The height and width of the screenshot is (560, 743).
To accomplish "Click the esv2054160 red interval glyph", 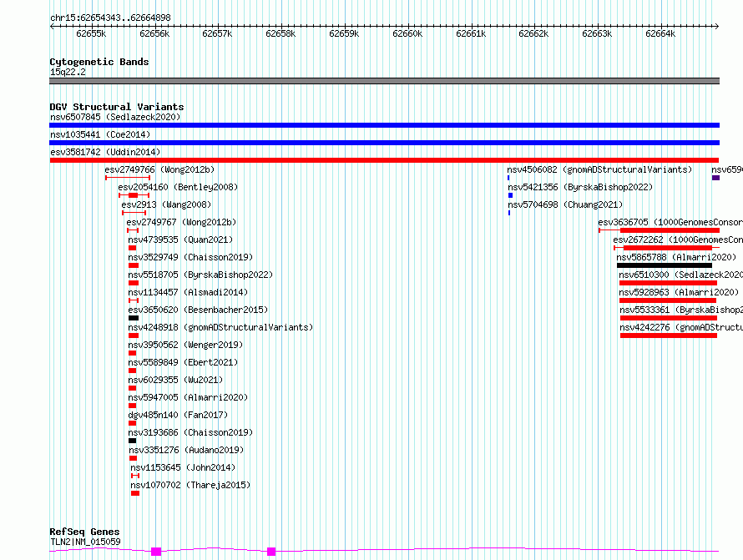I will (134, 195).
